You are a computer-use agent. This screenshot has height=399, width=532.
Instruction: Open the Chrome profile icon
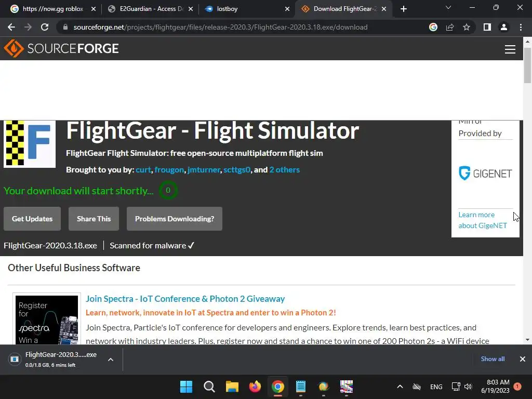(x=504, y=27)
